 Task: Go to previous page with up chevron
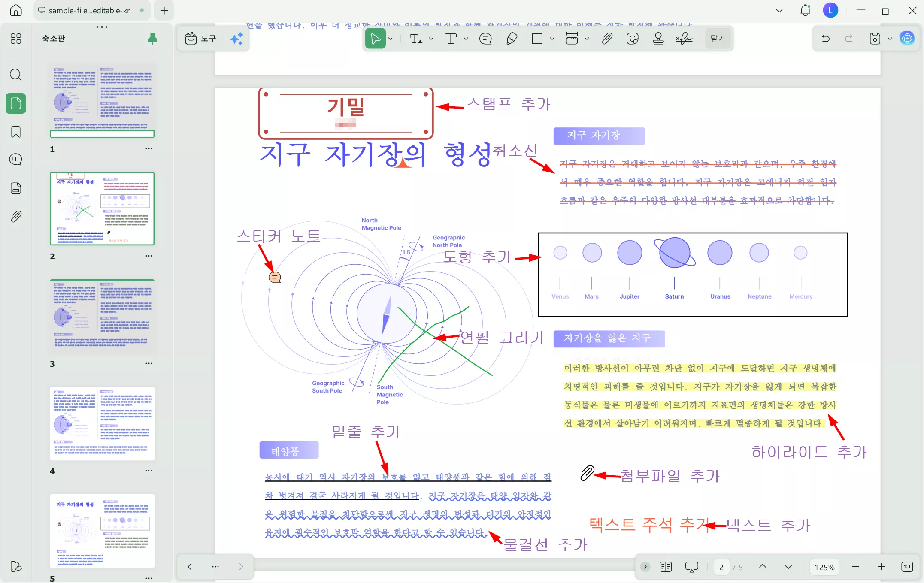(x=763, y=567)
